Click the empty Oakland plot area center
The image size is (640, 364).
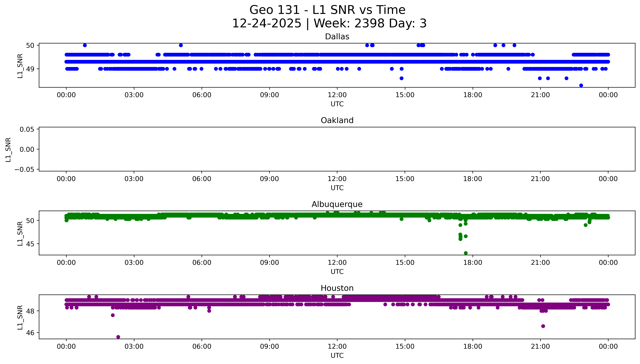tap(337, 149)
